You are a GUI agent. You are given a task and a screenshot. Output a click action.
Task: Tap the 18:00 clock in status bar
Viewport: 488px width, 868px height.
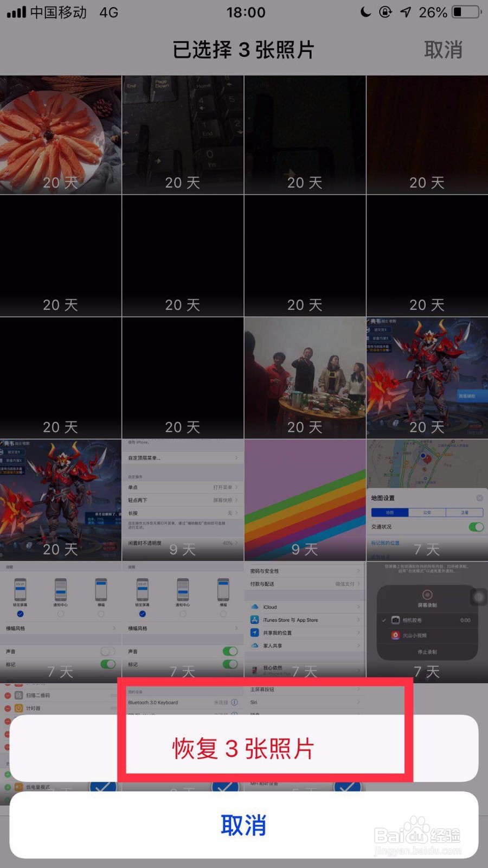tap(246, 12)
